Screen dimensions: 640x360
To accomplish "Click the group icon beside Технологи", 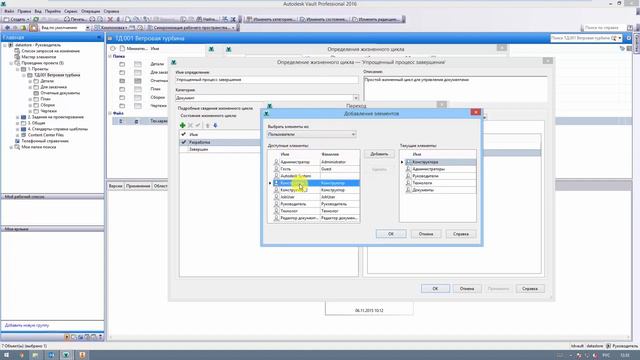I will pyautogui.click(x=408, y=183).
